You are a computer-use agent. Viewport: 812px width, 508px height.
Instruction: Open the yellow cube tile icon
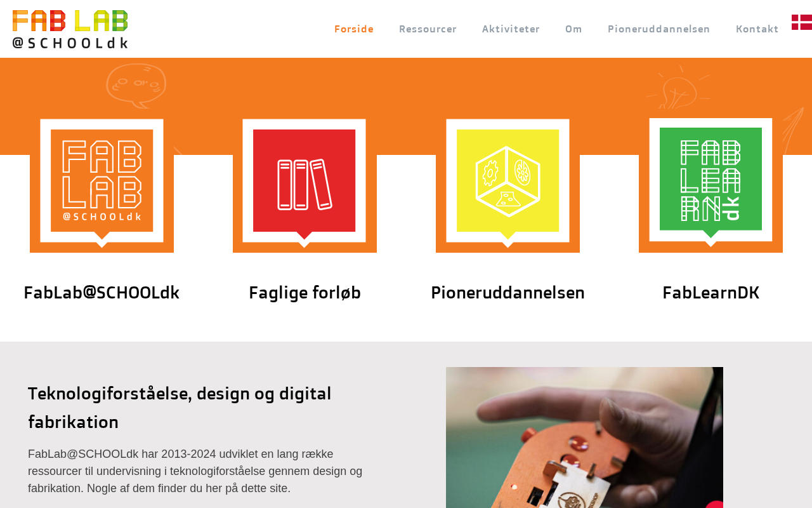(x=507, y=181)
